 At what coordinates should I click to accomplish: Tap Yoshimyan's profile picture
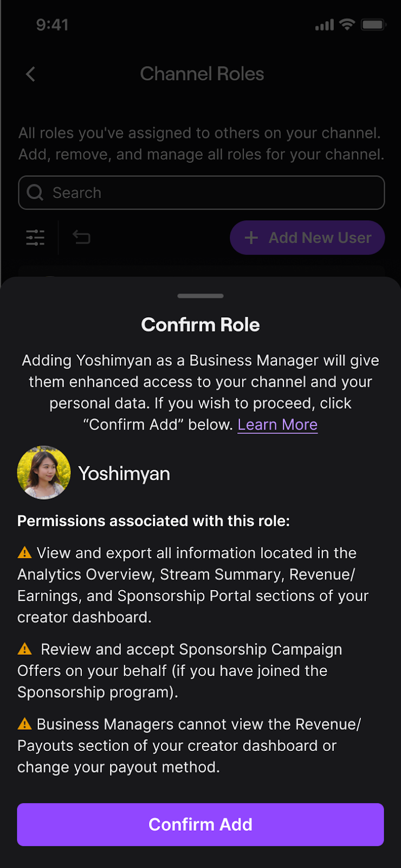tap(44, 473)
